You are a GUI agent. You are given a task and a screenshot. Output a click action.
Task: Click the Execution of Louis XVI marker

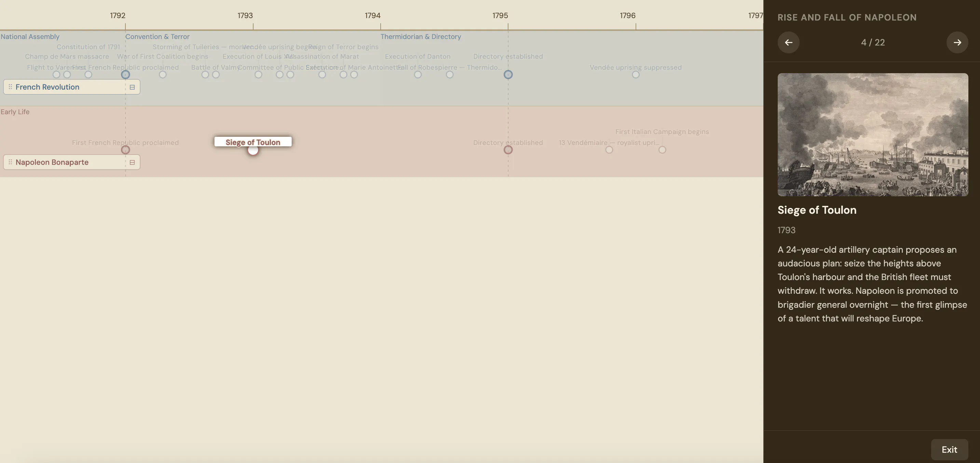pos(258,75)
